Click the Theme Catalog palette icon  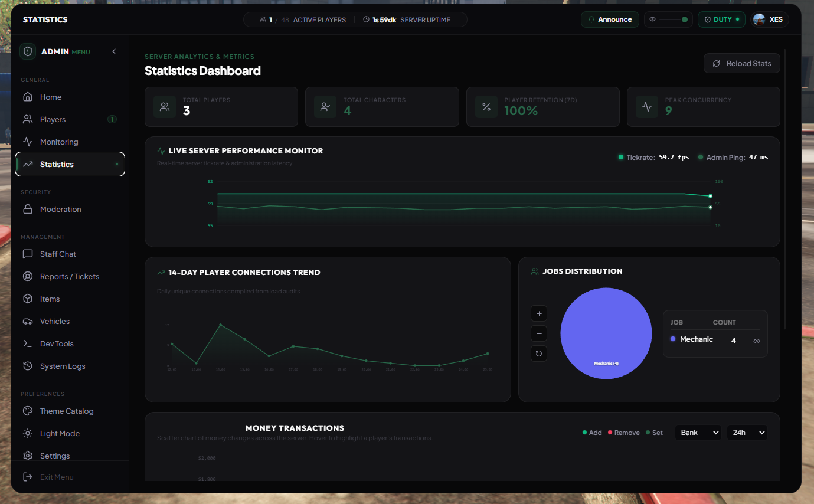pos(27,411)
